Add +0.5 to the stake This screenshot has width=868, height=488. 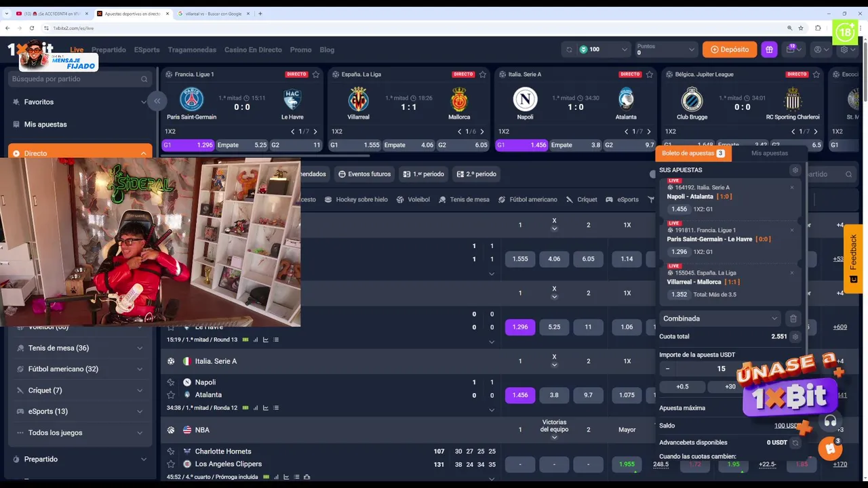[682, 387]
